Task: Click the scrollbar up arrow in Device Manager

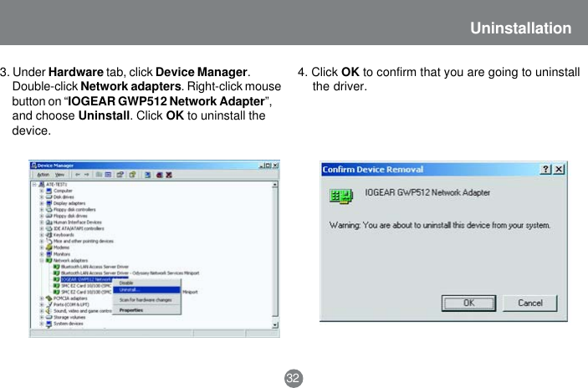Action: [275, 185]
